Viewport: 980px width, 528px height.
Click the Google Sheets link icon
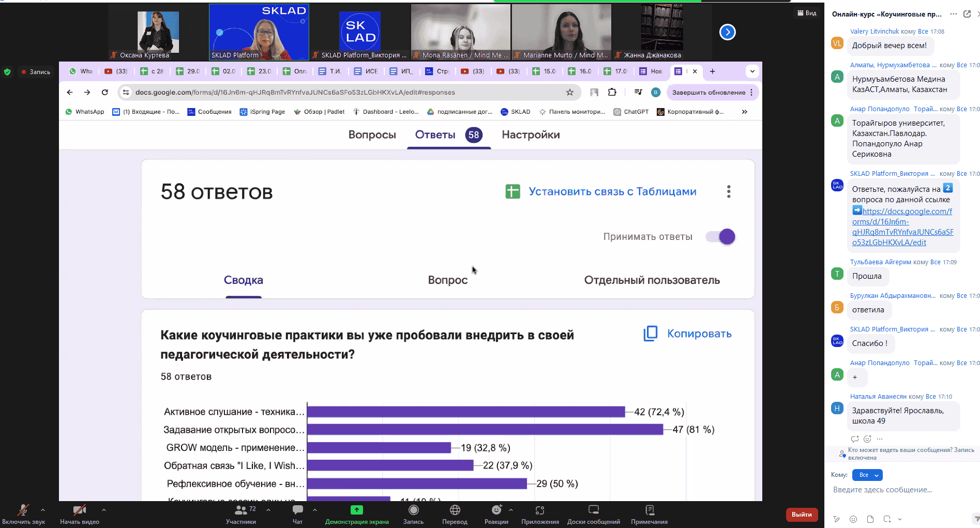(512, 192)
